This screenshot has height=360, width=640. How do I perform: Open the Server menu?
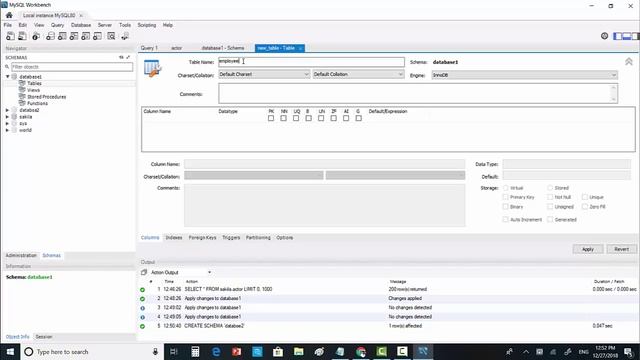(104, 25)
